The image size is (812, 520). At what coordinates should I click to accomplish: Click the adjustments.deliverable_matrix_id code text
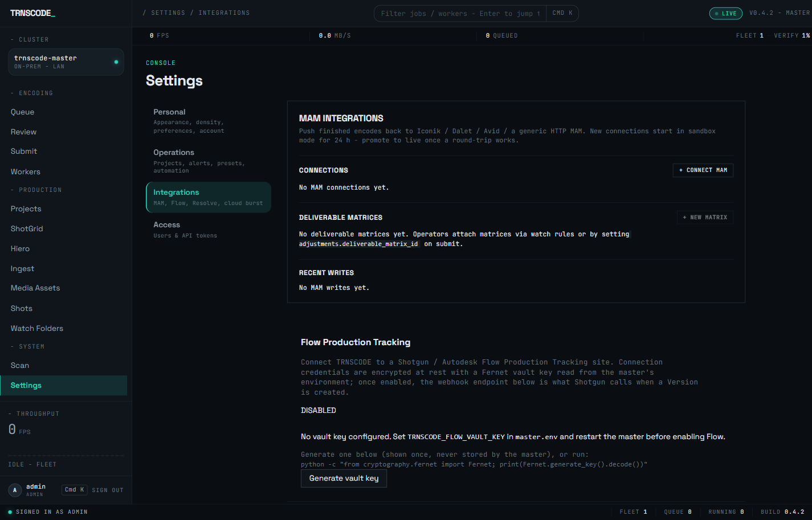point(358,244)
